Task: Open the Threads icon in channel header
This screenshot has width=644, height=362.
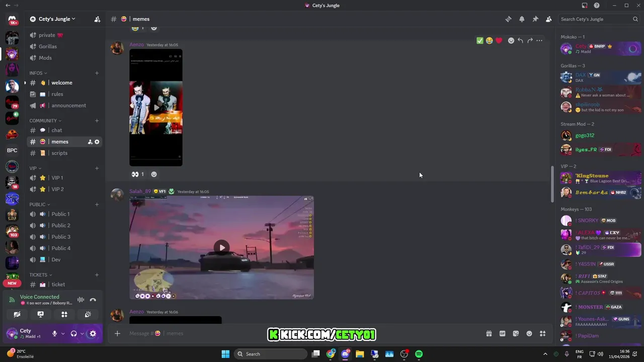Action: (x=508, y=19)
